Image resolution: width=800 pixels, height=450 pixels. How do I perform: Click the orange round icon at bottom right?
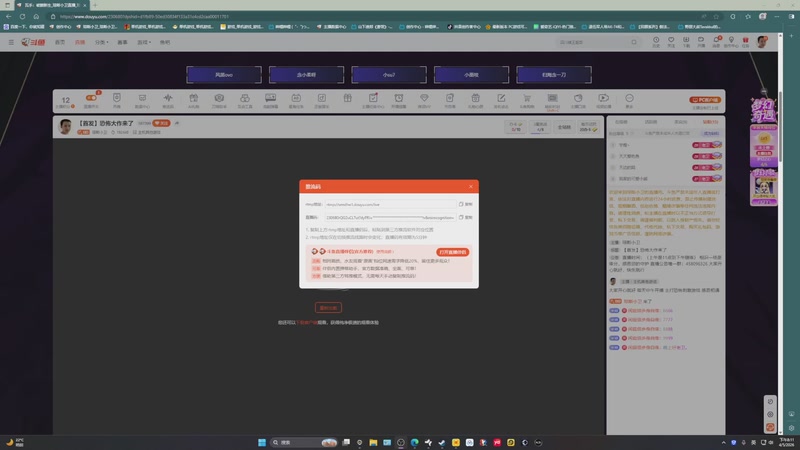pyautogui.click(x=770, y=427)
